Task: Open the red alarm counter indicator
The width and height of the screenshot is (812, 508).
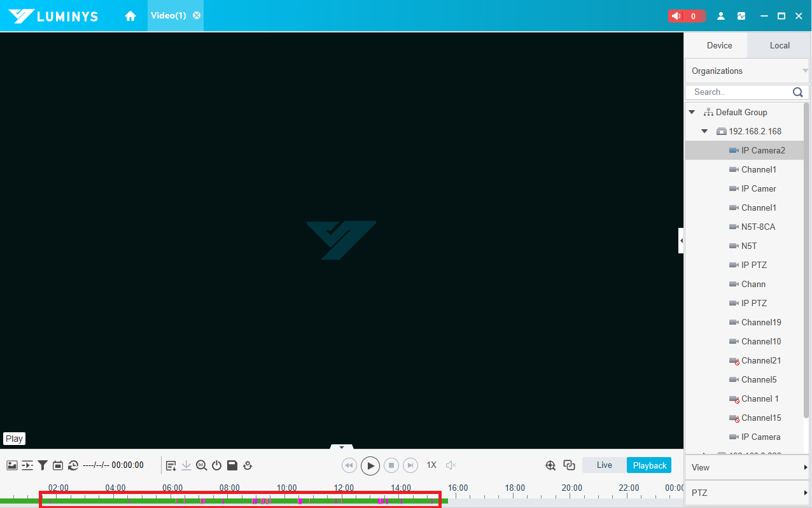Action: (x=687, y=16)
